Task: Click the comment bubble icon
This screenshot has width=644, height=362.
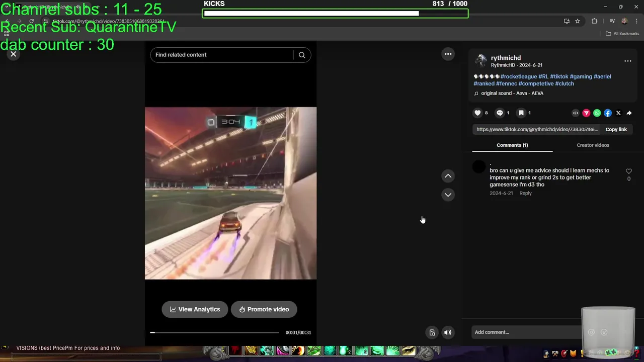Action: click(500, 113)
